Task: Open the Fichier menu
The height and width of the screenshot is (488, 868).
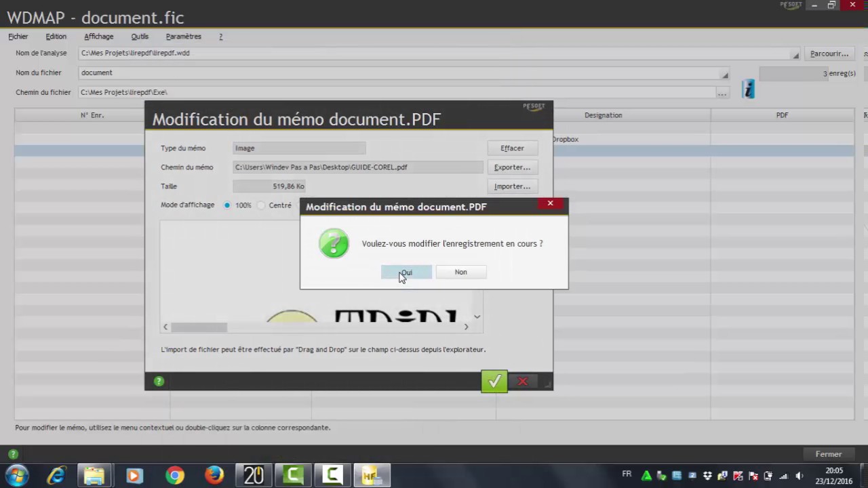Action: click(18, 37)
